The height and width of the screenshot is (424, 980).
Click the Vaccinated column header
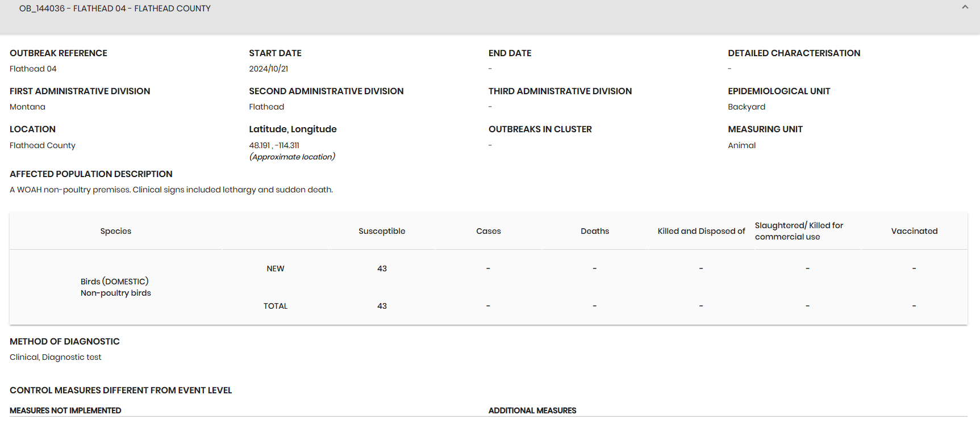pos(914,231)
